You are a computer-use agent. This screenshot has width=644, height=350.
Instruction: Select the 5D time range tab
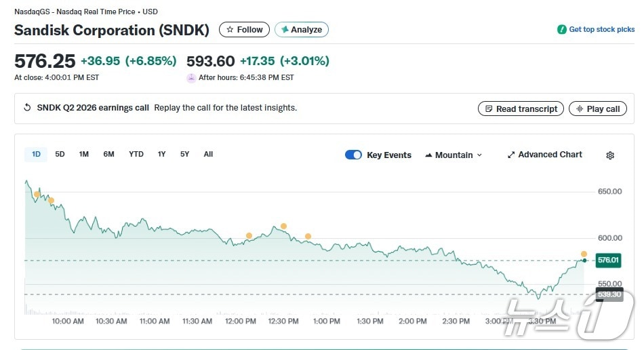coord(60,154)
